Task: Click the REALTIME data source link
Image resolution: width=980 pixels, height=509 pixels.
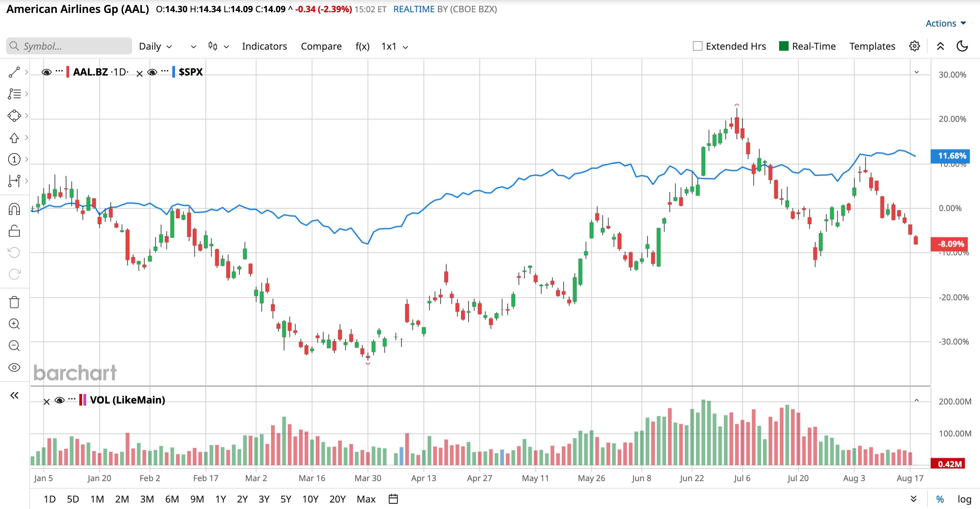Action: tap(414, 9)
